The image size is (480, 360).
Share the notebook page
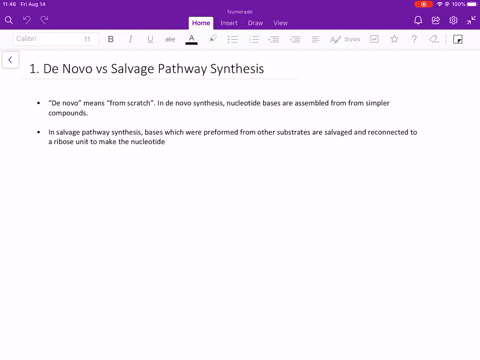(436, 20)
